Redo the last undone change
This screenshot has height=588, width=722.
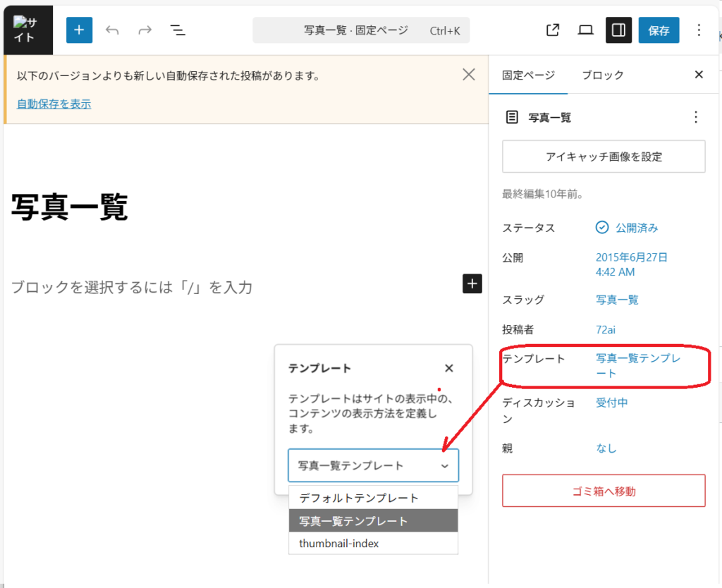[145, 30]
